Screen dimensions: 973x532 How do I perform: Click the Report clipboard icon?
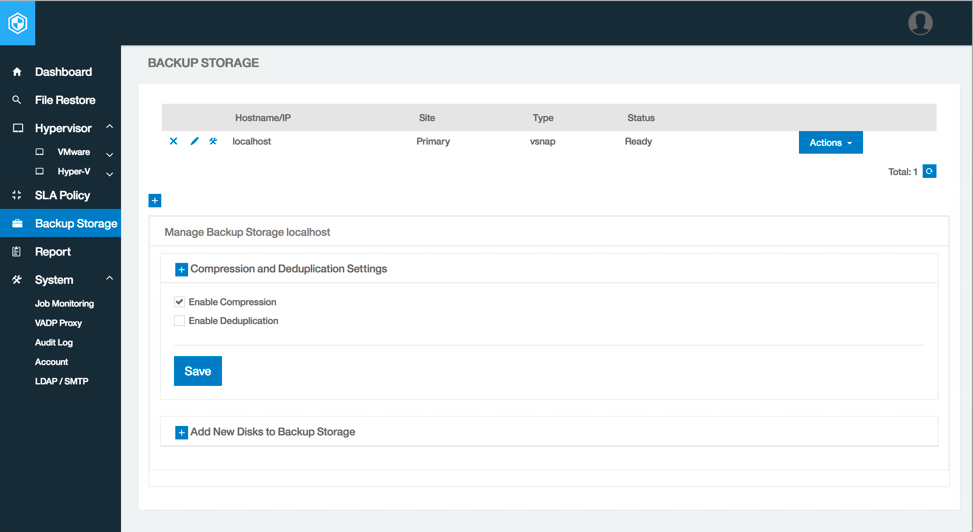(x=17, y=251)
